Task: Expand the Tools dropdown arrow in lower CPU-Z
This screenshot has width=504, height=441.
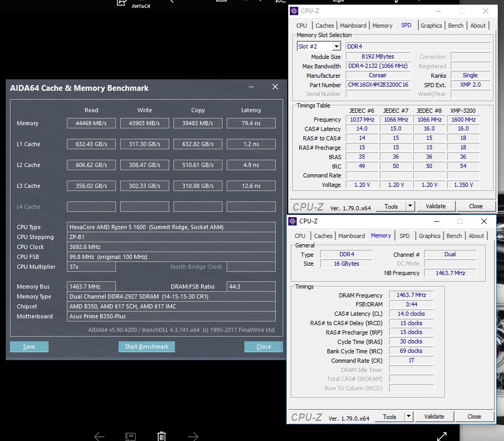Action: [408, 416]
